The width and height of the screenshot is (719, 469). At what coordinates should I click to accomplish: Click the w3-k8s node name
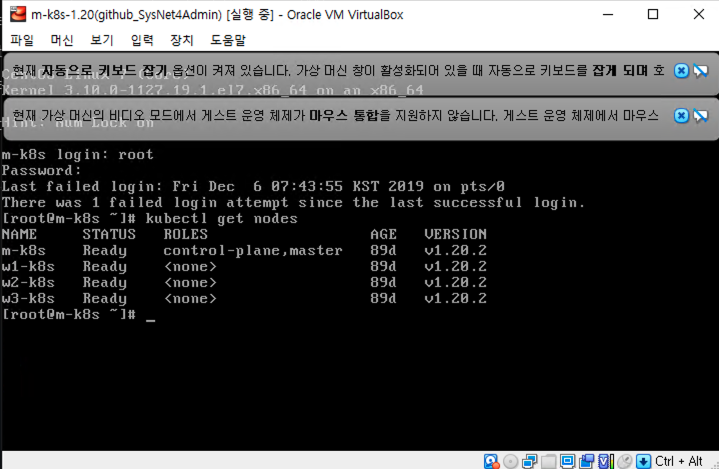[28, 299]
